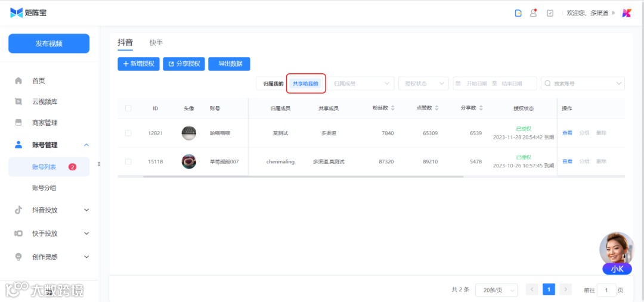This screenshot has width=644, height=302.
Task: Click the colorful K avatar icon
Action: [x=626, y=13]
